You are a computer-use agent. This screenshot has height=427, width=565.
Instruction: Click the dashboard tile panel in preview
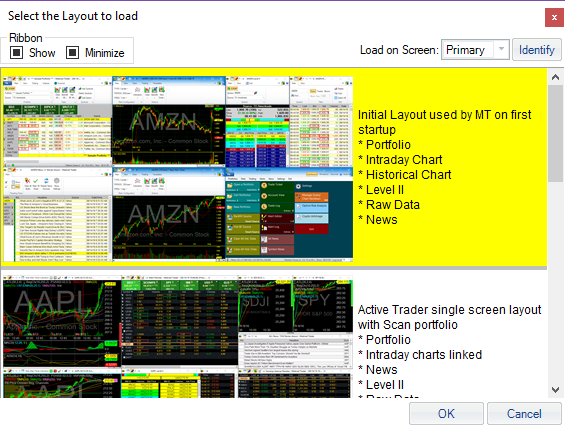(289, 214)
